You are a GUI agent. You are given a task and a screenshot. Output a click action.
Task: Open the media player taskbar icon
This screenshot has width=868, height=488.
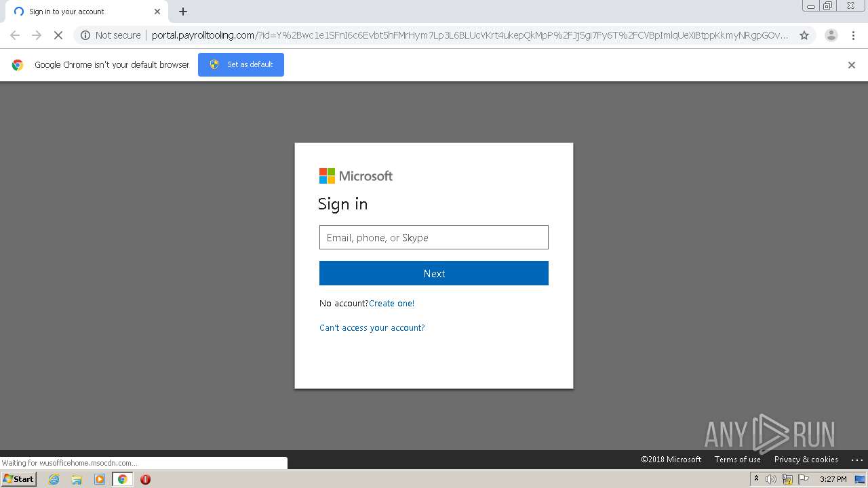tap(100, 479)
